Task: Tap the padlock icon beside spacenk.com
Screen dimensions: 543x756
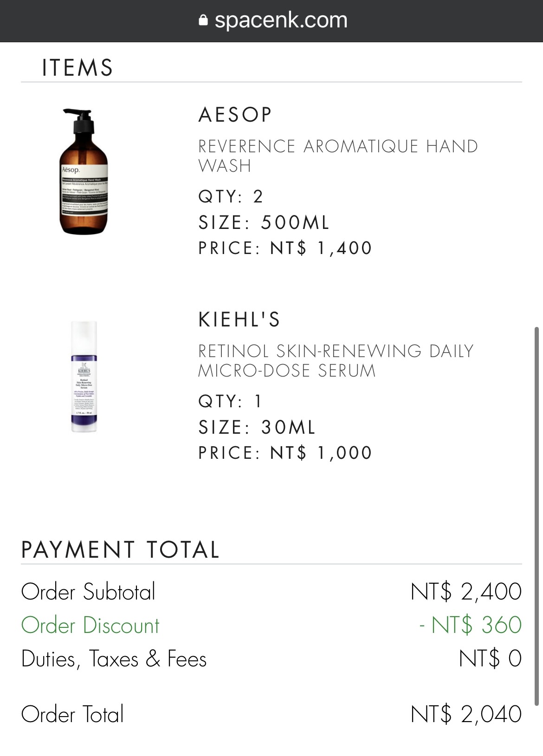Action: [203, 20]
